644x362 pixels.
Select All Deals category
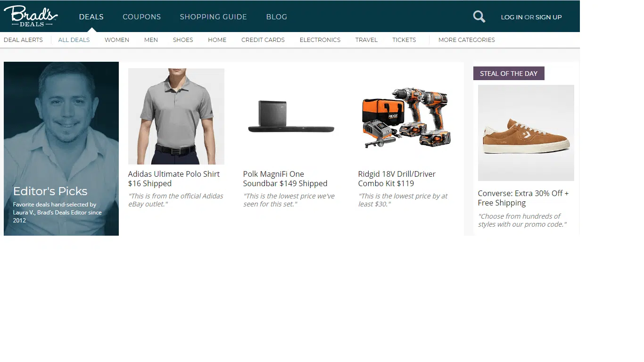(74, 40)
